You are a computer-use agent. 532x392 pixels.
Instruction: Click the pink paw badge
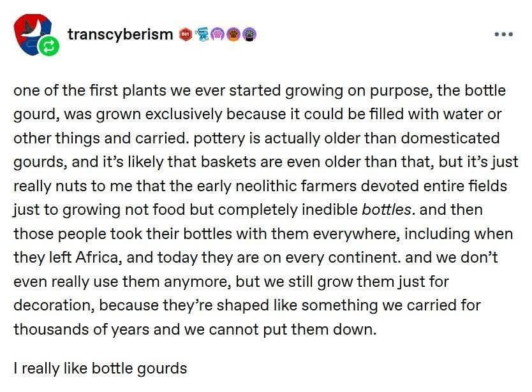click(218, 34)
